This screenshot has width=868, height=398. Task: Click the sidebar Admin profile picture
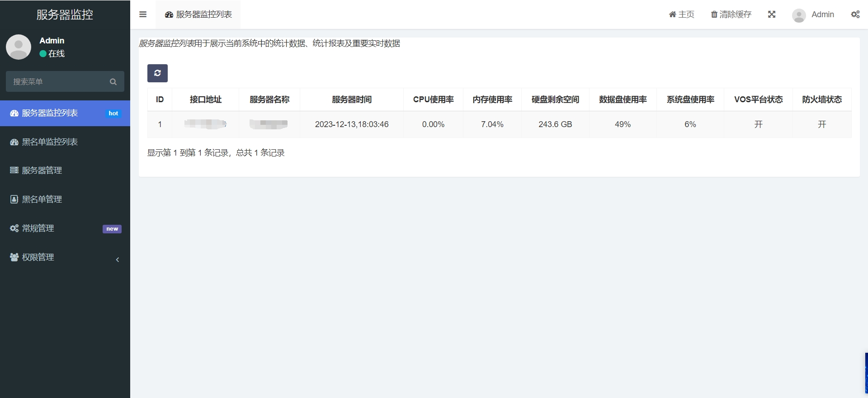point(19,47)
